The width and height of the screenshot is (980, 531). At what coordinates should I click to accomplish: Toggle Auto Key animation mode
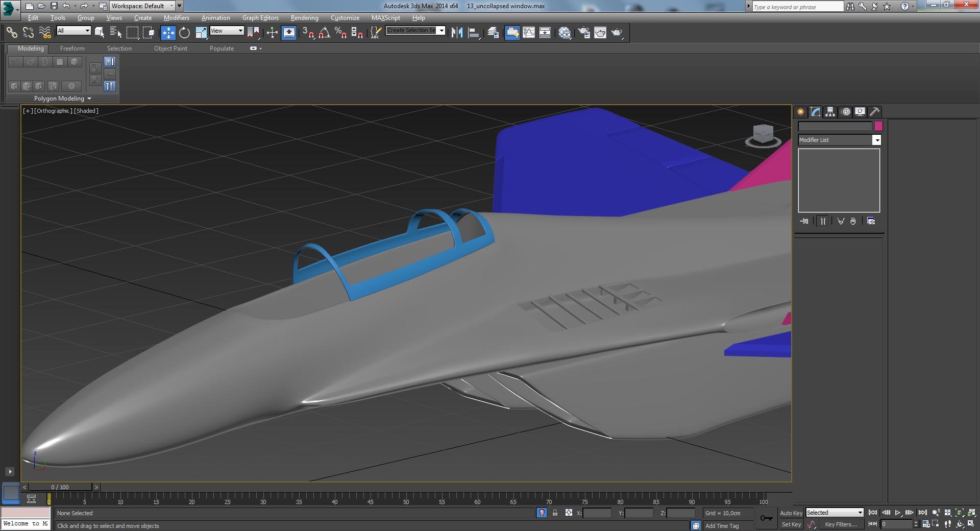[791, 513]
